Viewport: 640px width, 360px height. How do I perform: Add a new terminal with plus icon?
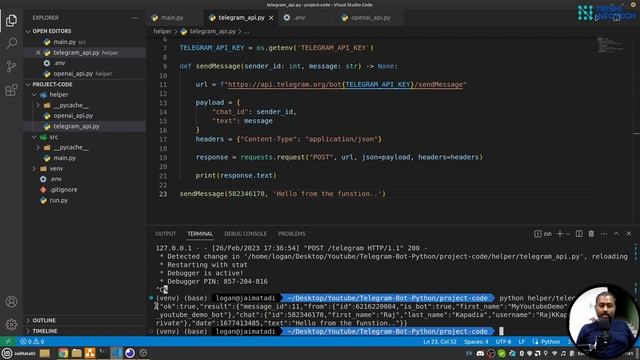[560, 233]
